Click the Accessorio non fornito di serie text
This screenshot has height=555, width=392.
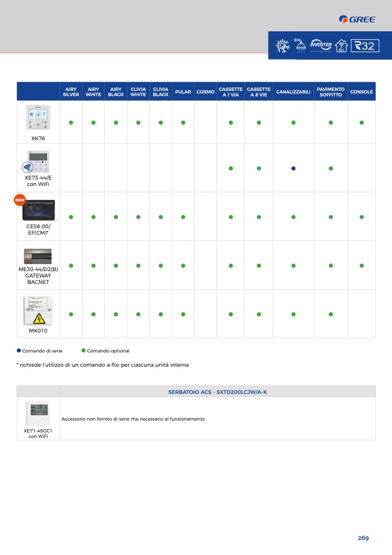[x=133, y=419]
